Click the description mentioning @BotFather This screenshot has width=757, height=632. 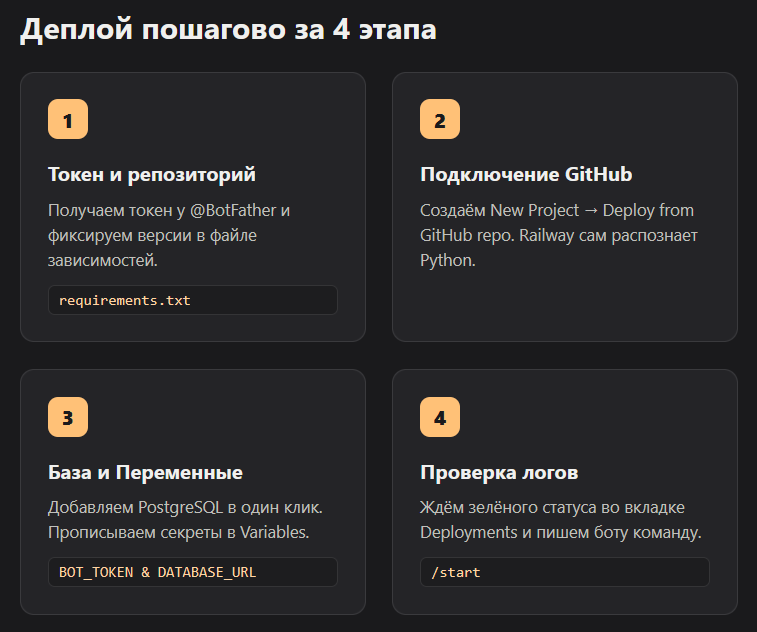point(169,236)
